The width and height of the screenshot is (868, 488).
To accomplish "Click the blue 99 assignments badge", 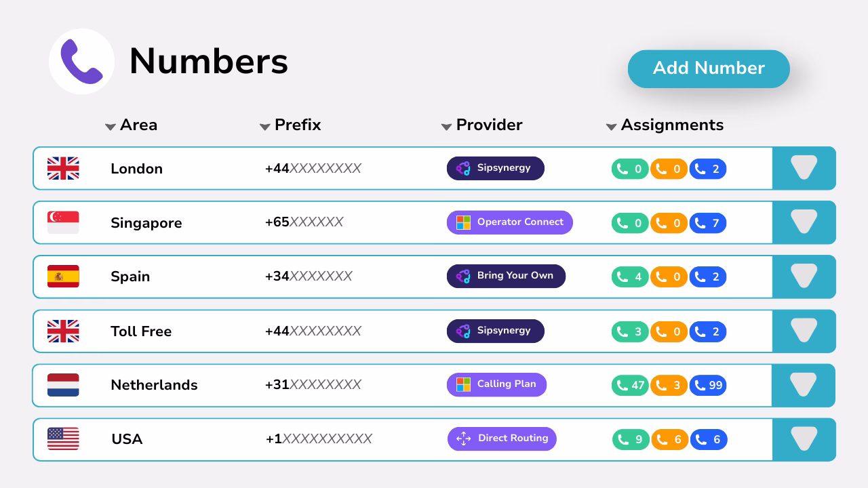I will tap(708, 386).
